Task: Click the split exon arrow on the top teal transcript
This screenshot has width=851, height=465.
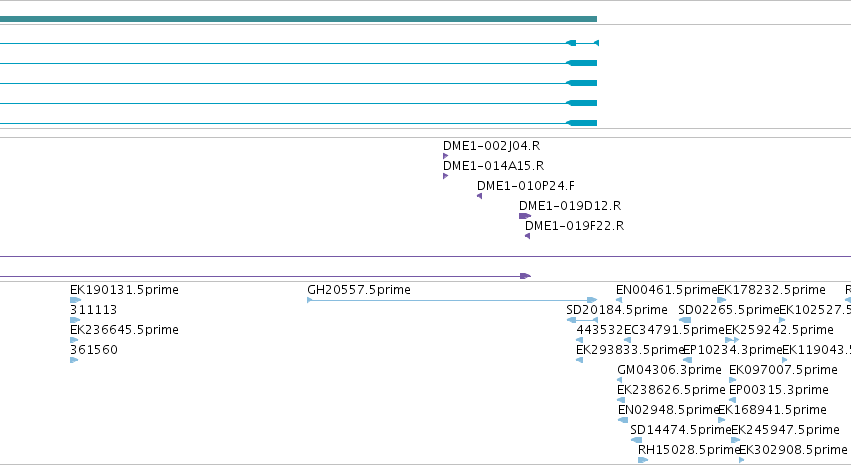Action: coord(582,43)
